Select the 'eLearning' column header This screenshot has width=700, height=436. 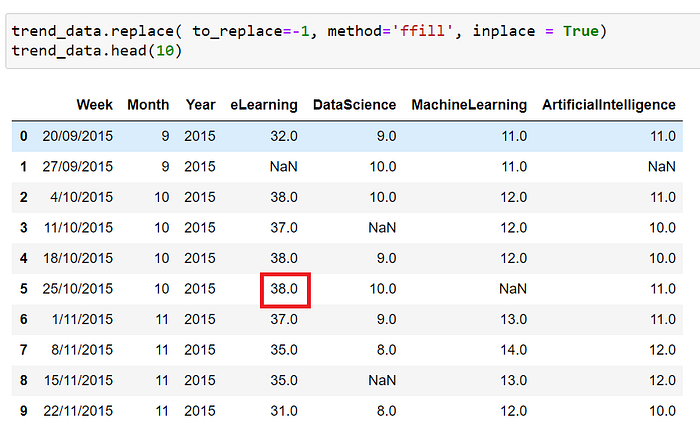click(x=264, y=105)
